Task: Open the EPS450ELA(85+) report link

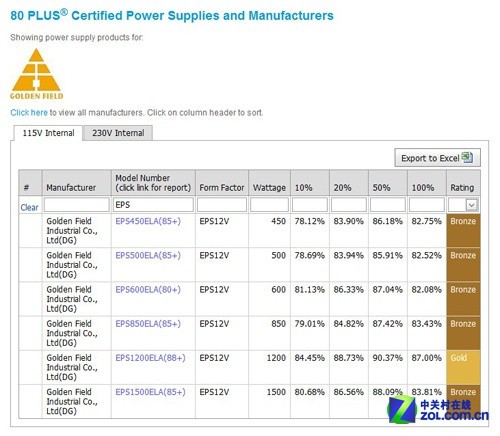Action: tap(148, 221)
